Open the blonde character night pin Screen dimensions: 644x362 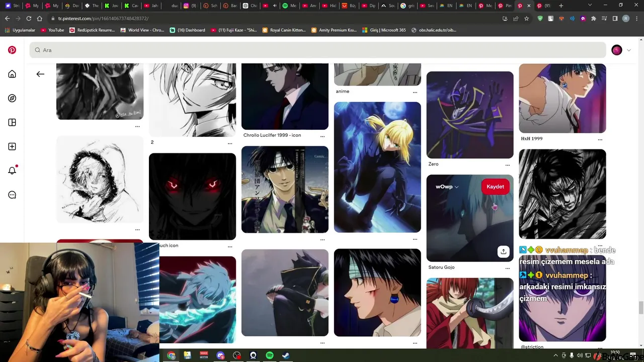(x=377, y=167)
